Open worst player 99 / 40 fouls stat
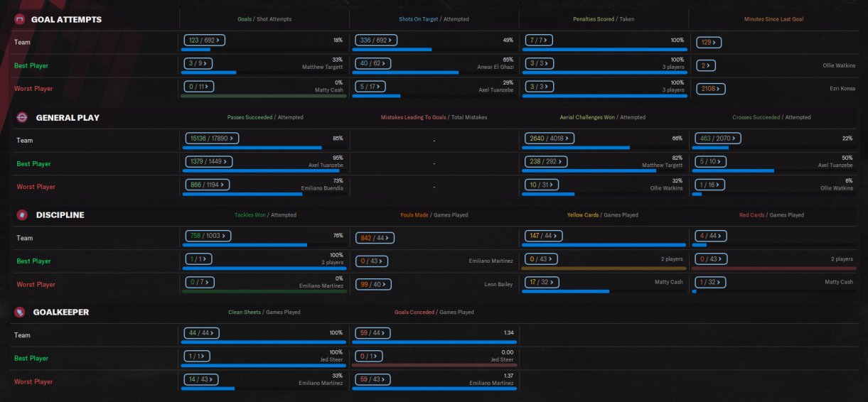Screen dimensions: 868x402 [x=373, y=284]
